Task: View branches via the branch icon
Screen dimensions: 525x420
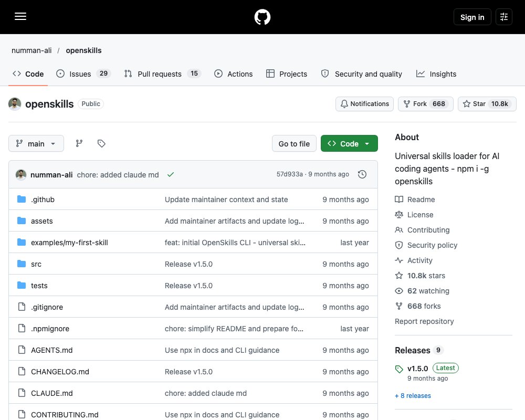Action: (x=79, y=144)
